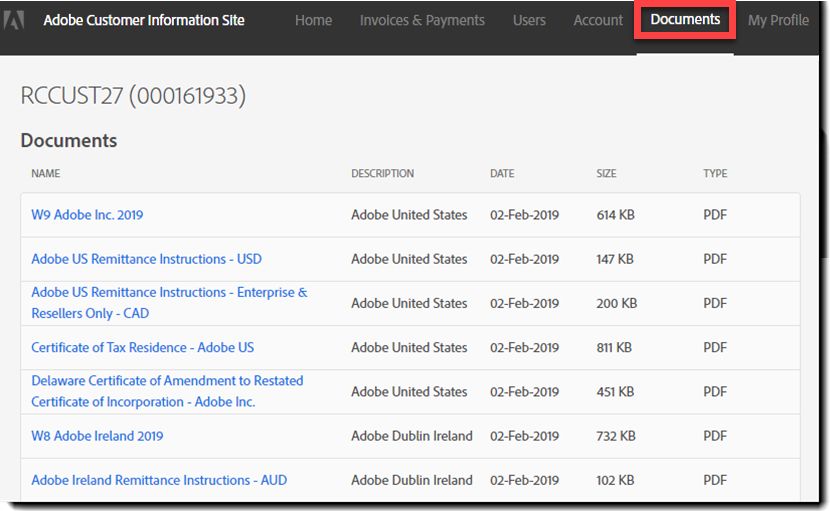This screenshot has width=830, height=511.
Task: Open My Profile menu item
Action: pyautogui.click(x=778, y=20)
